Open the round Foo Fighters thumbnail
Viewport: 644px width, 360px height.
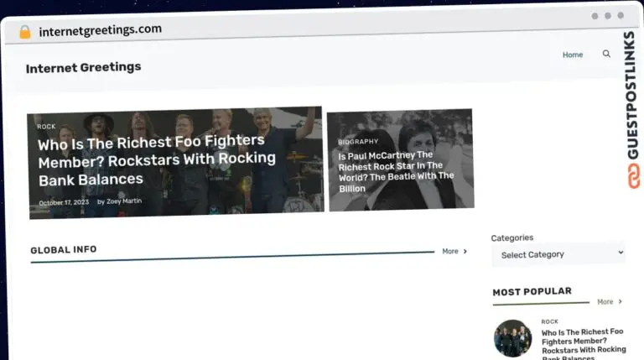click(x=512, y=338)
